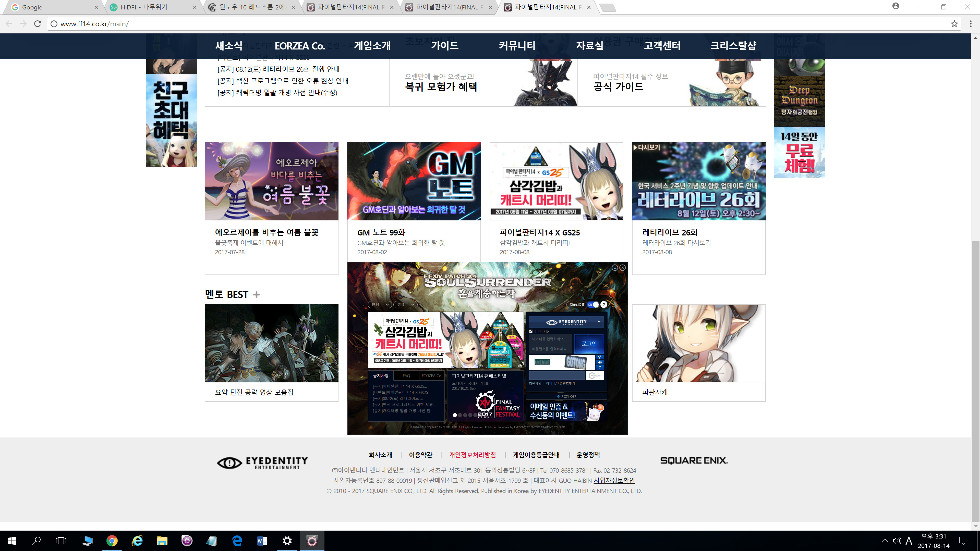This screenshot has height=551, width=980.
Task: Expand the 설정 dropdown in launcher
Action: [x=406, y=305]
